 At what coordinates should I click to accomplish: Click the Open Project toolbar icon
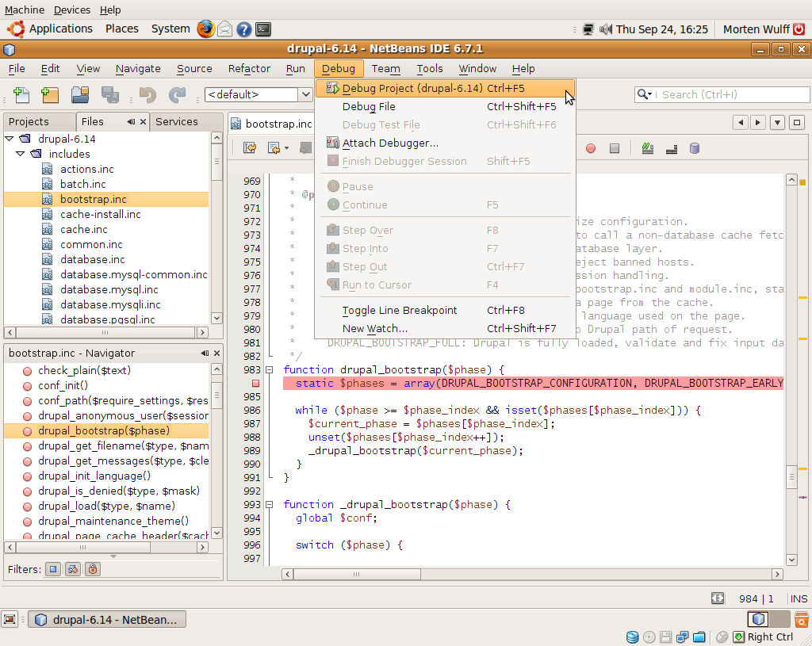[80, 95]
